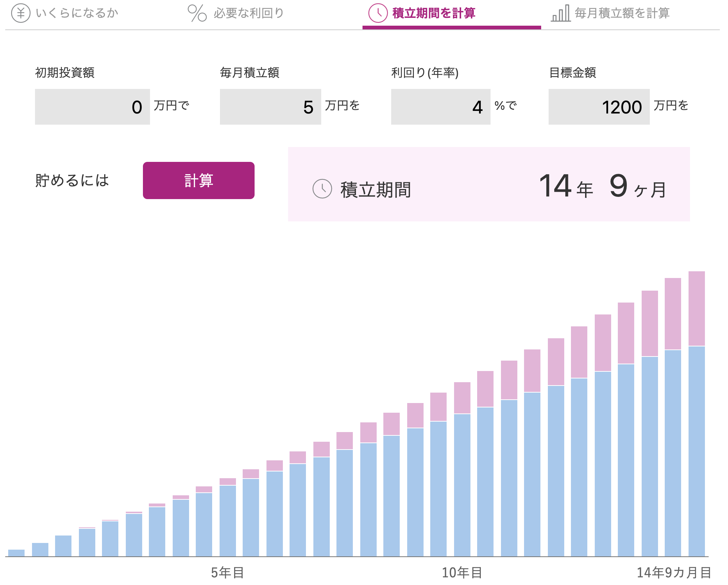Click the 10年目 axis label
This screenshot has width=728, height=585.
tap(462, 573)
